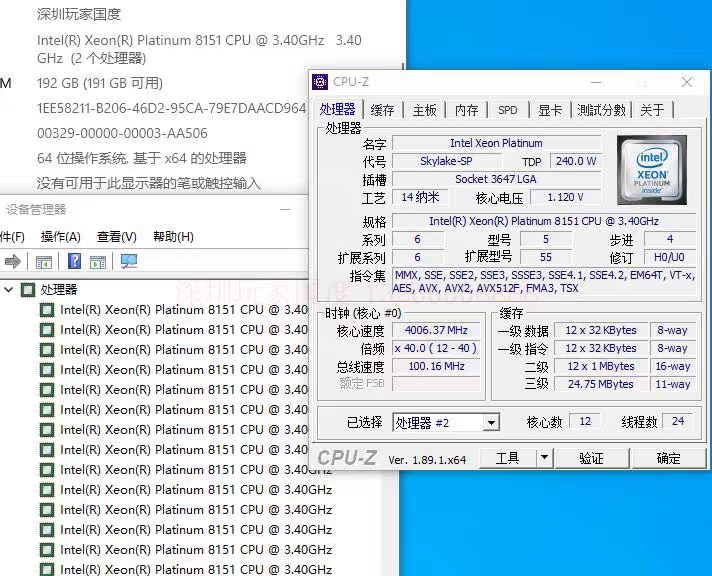Minimize the CPU-Z window
The image size is (712, 576).
tap(596, 83)
